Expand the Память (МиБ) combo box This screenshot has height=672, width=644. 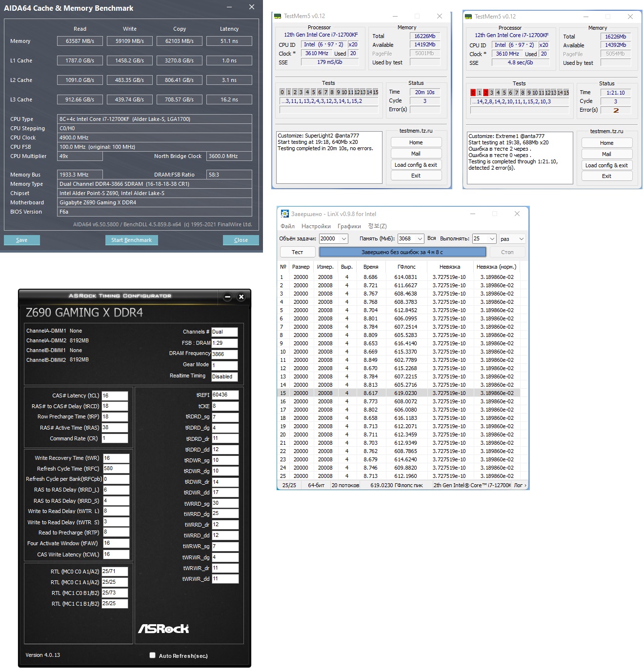[x=420, y=239]
